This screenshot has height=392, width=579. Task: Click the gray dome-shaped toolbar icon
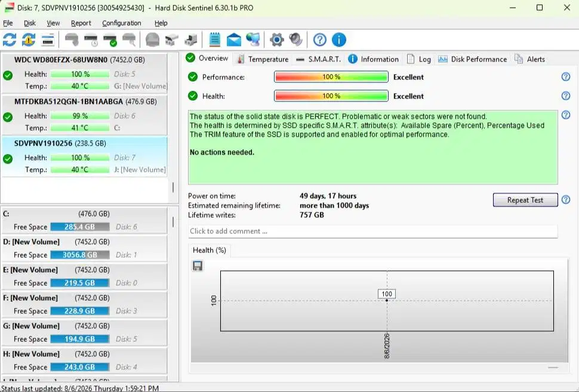coord(152,39)
